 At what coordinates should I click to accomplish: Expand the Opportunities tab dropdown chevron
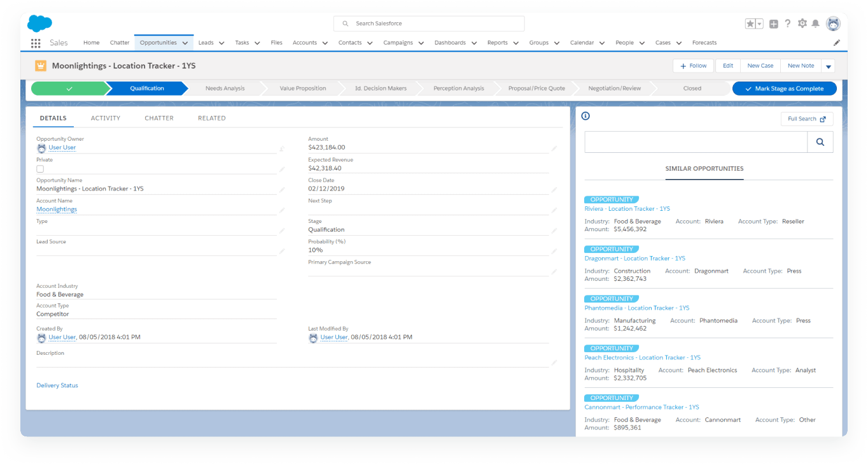[x=185, y=43]
